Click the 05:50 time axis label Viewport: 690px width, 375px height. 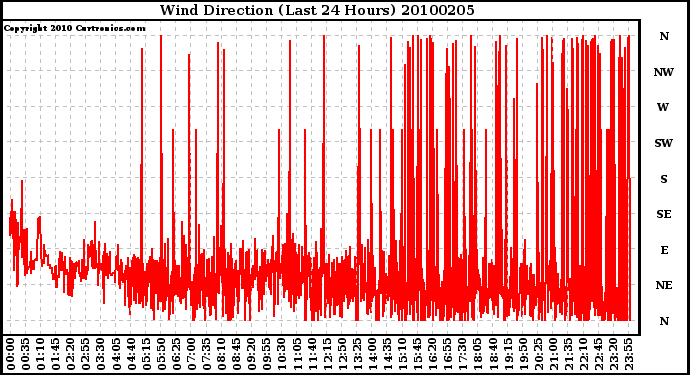coord(161,355)
